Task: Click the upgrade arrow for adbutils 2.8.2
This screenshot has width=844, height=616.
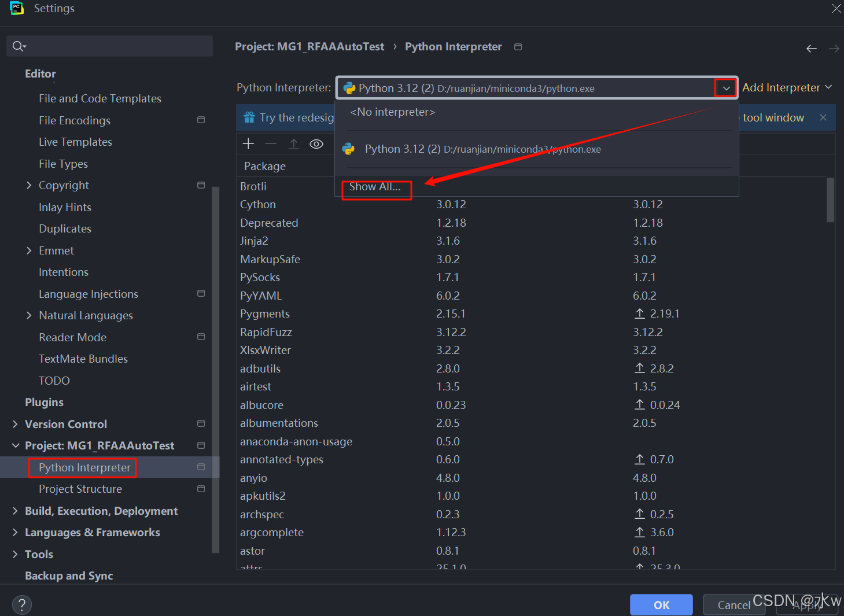Action: point(639,368)
